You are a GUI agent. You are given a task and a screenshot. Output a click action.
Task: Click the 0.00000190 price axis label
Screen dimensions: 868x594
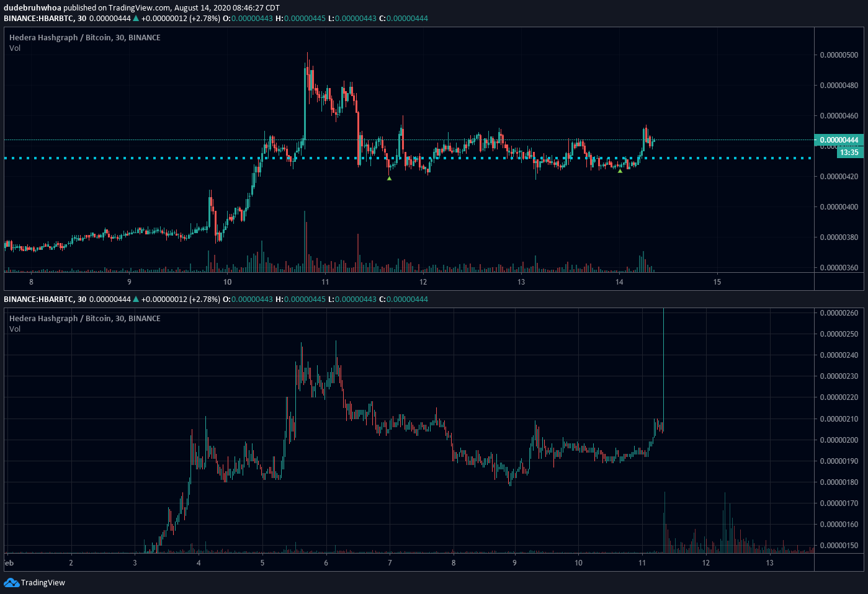[839, 461]
